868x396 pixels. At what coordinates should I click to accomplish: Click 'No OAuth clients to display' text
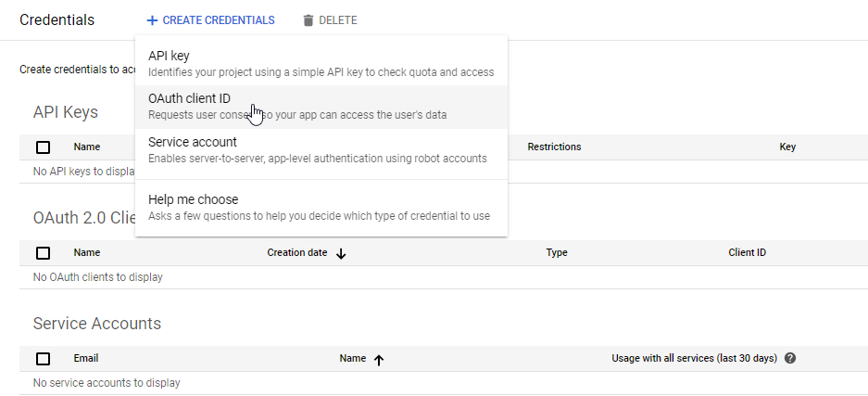click(x=98, y=277)
